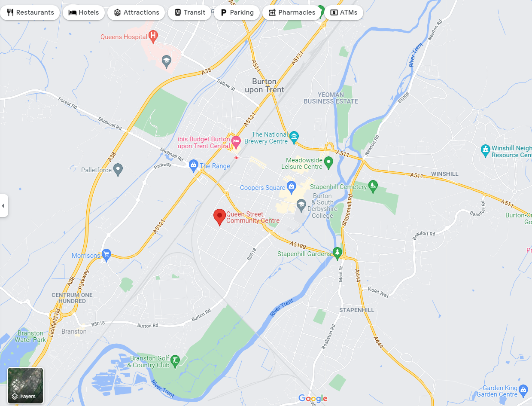This screenshot has height=406, width=532.
Task: Click the Morrisons shopping cart marker
Action: [106, 255]
